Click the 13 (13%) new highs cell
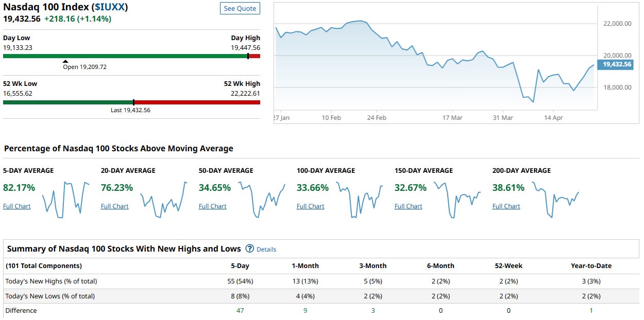Image resolution: width=644 pixels, height=320 pixels. [305, 281]
